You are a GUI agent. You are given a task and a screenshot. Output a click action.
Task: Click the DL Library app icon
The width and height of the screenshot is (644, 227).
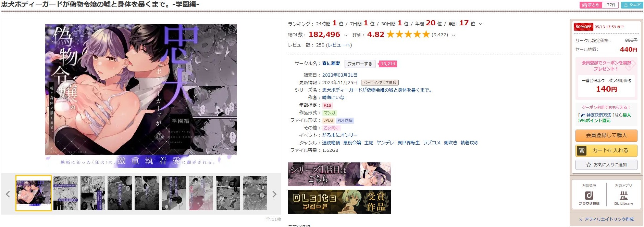pyautogui.click(x=623, y=195)
